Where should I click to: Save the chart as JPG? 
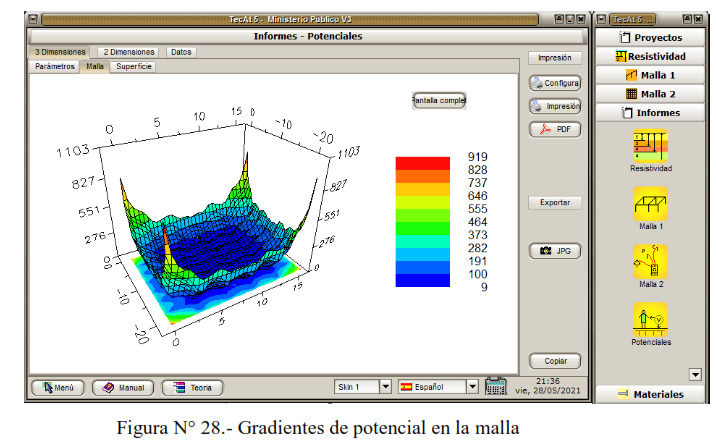[x=555, y=250]
